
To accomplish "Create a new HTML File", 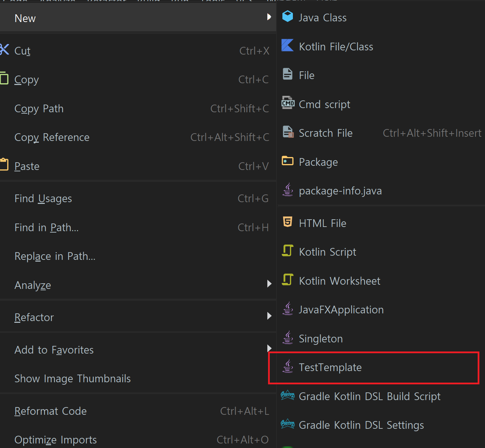I will click(x=381, y=223).
